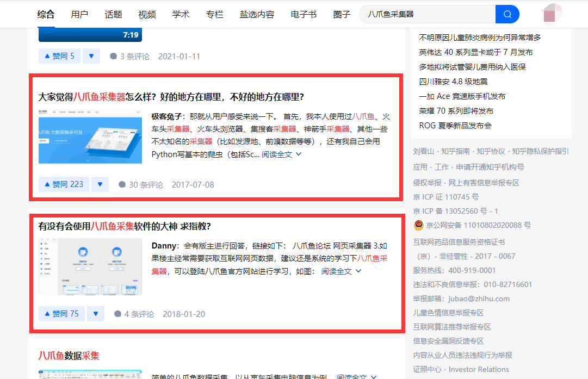
Task: Open the 知乎隐私保护指引 footer link
Action: pyautogui.click(x=540, y=151)
